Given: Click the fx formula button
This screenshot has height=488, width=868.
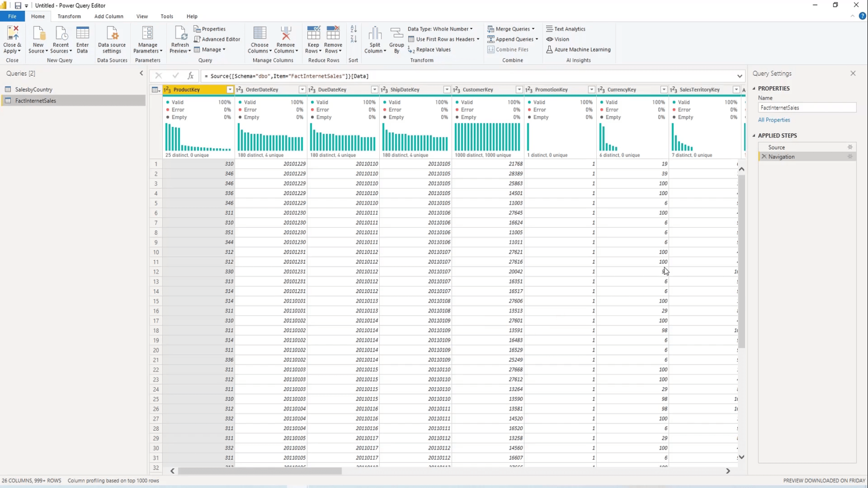Looking at the screenshot, I should pyautogui.click(x=190, y=76).
